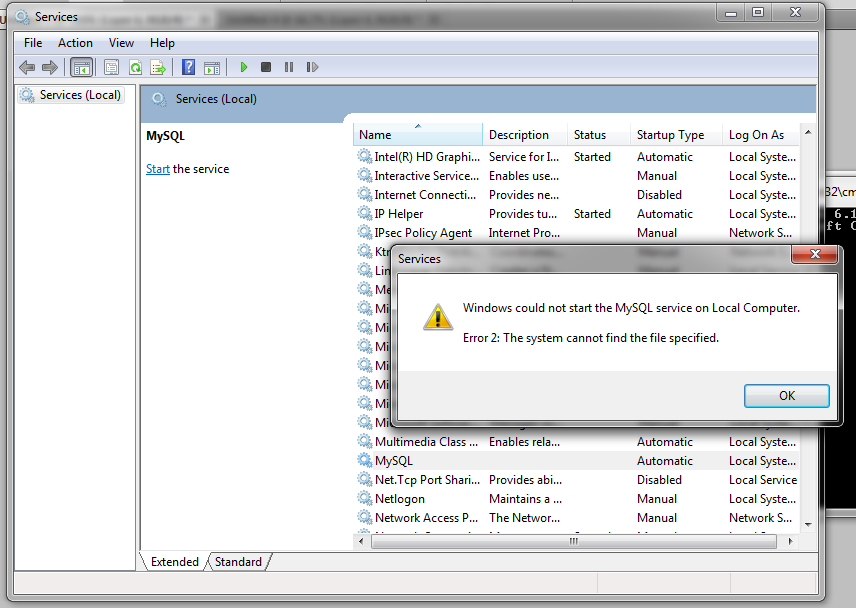Click the Stop Service toolbar icon
This screenshot has height=608, width=856.
(265, 67)
